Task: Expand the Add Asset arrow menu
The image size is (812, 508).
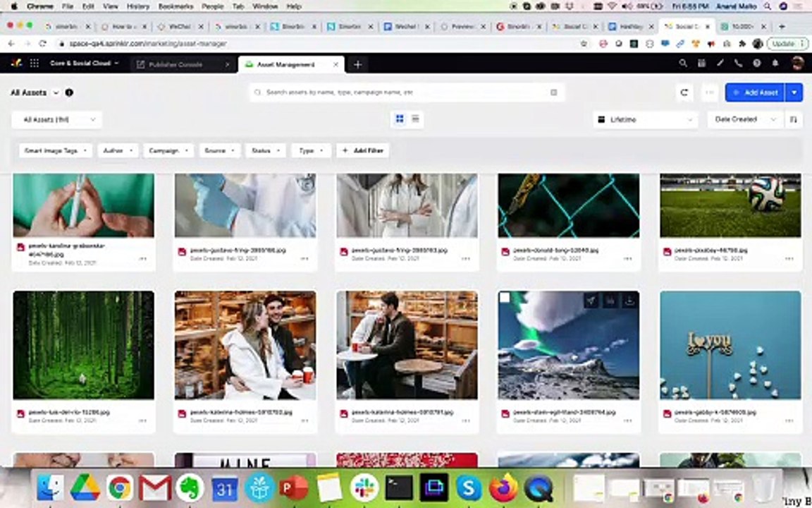Action: (794, 92)
